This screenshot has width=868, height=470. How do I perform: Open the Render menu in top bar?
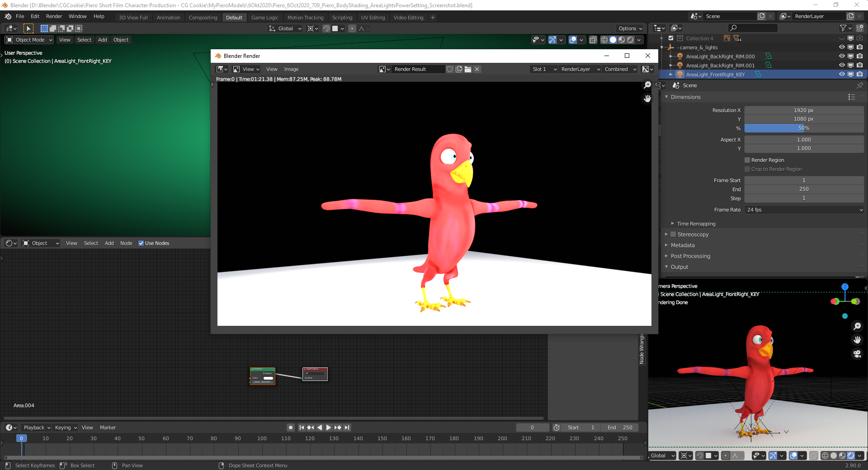[54, 16]
